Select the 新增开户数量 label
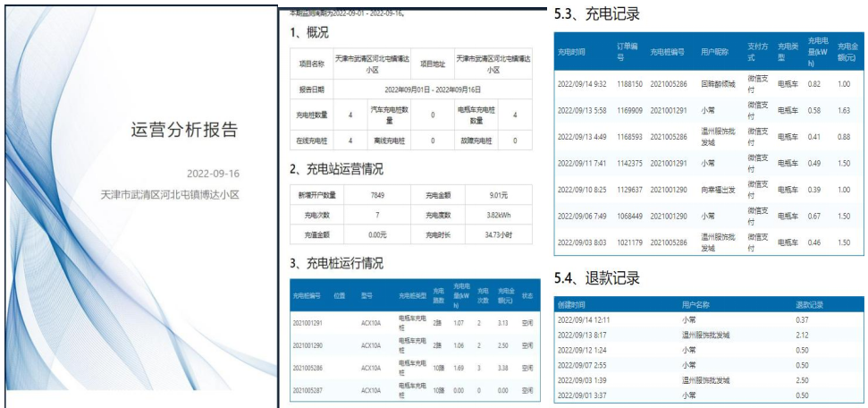Viewport: 868px width, 408px height. pyautogui.click(x=317, y=195)
